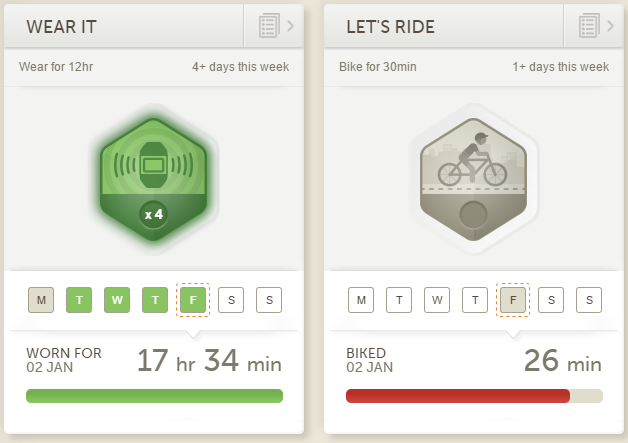
Task: Select highlighted Friday in the Wear It week
Action: pyautogui.click(x=193, y=300)
